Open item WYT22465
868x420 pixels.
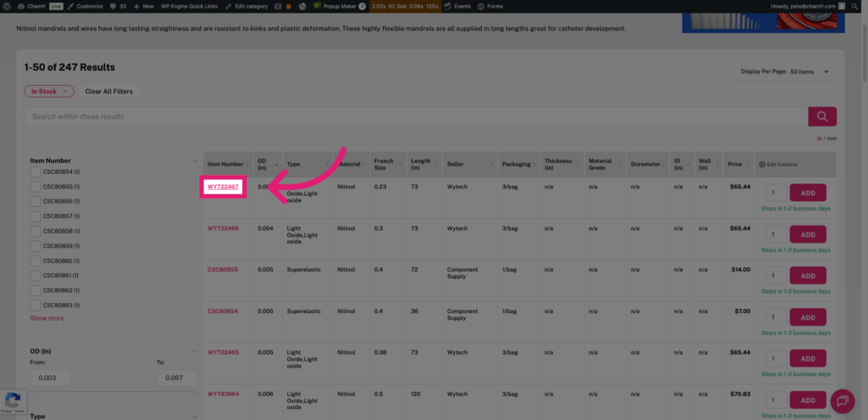point(223,352)
